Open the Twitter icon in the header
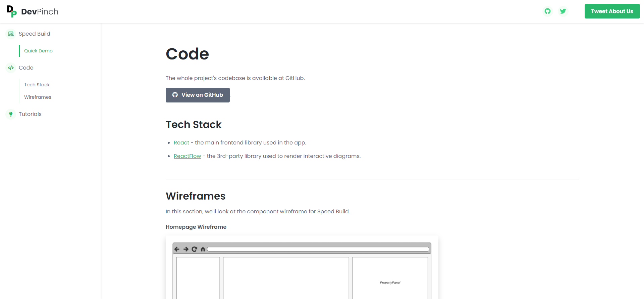The height and width of the screenshot is (299, 644). (563, 11)
